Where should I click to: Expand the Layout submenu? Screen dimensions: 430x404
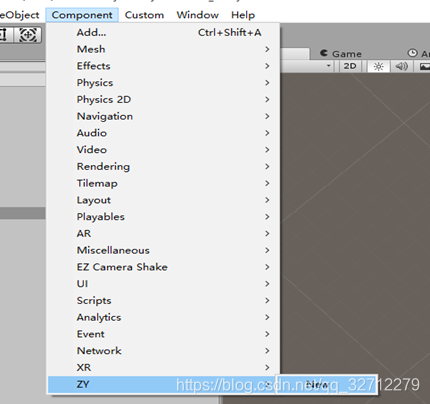(x=163, y=200)
